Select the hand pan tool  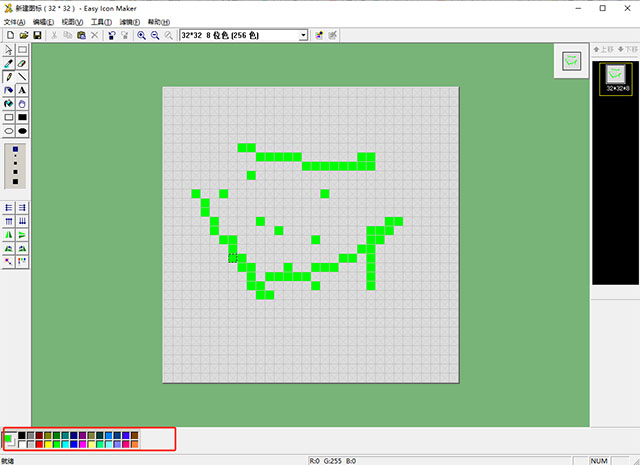pyautogui.click(x=22, y=104)
